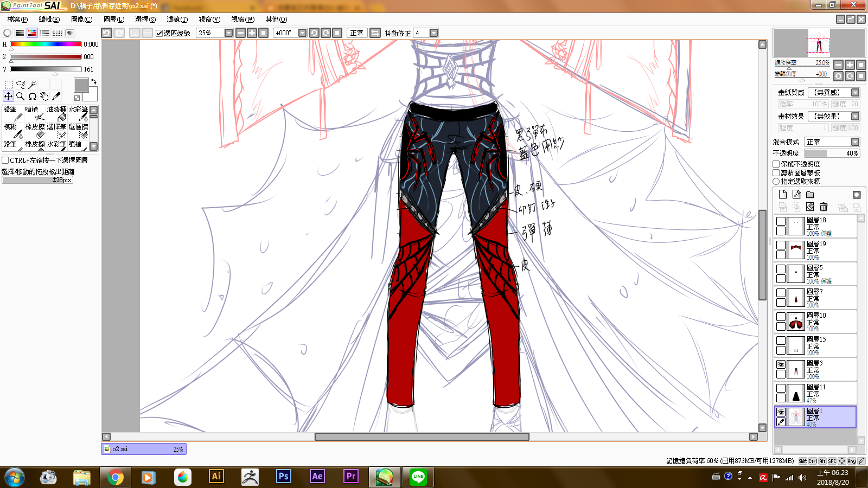Add a layer mask
This screenshot has width=868, height=488.
[857, 194]
